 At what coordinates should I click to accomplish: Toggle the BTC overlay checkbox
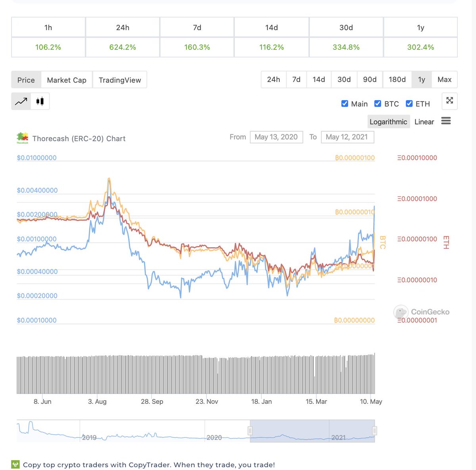coord(378,103)
